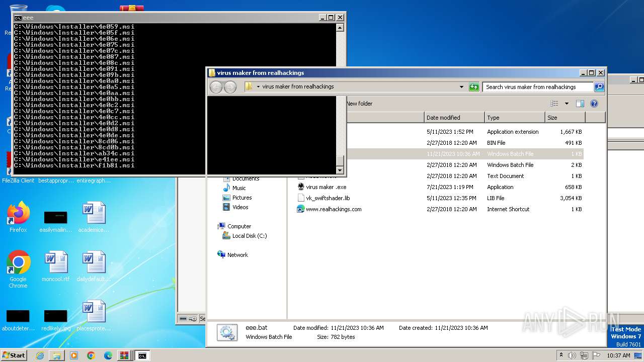
Task: Click the green refresh button beside address bar
Action: pos(474,87)
